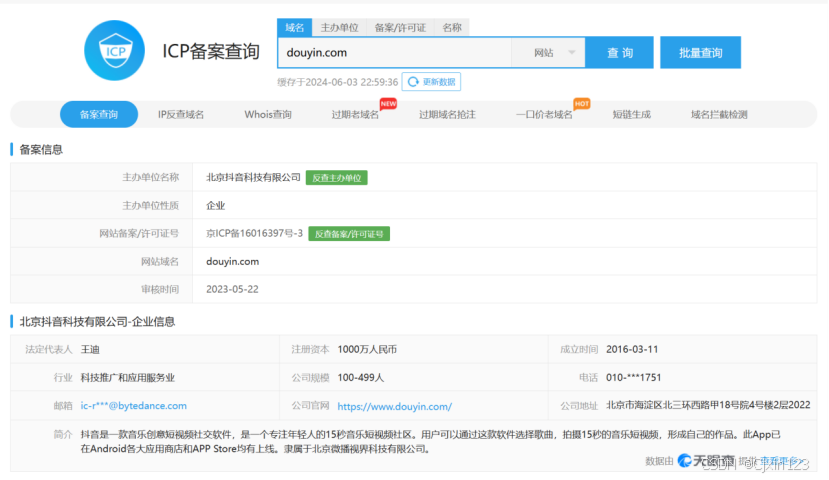Open the 过期域名抢注 navigation item

(x=447, y=114)
